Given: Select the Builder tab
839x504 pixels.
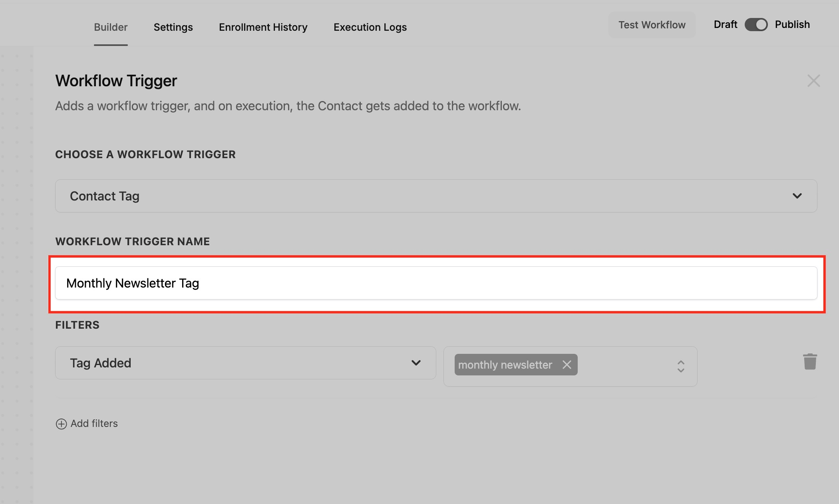Looking at the screenshot, I should click(x=111, y=27).
